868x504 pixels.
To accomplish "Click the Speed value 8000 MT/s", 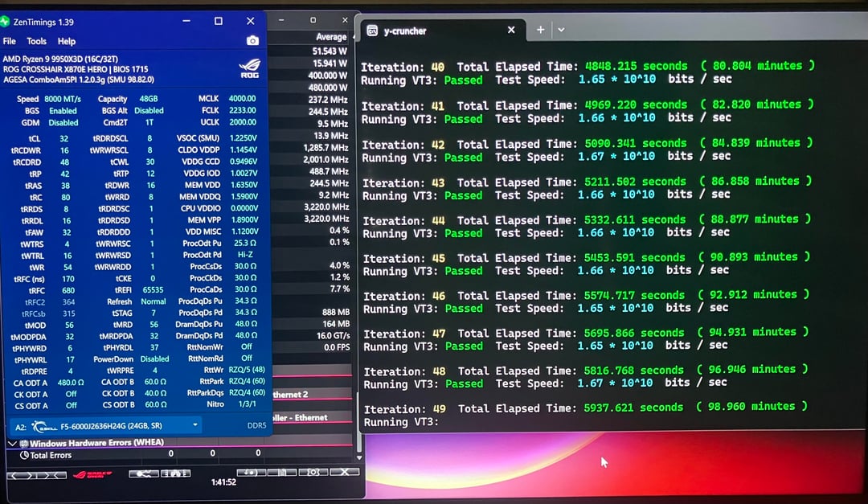I will (63, 99).
